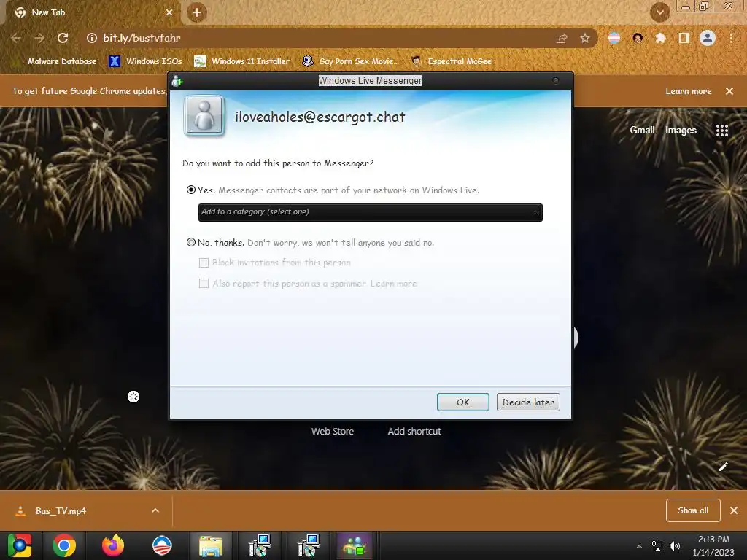The width and height of the screenshot is (747, 560).
Task: Expand the Bus_TV.mp4 download options arrow
Action: (155, 510)
